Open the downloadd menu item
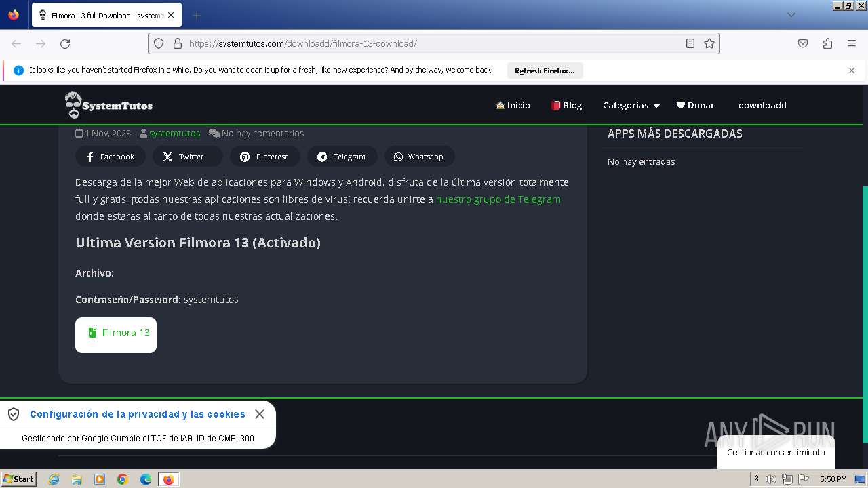 click(762, 105)
